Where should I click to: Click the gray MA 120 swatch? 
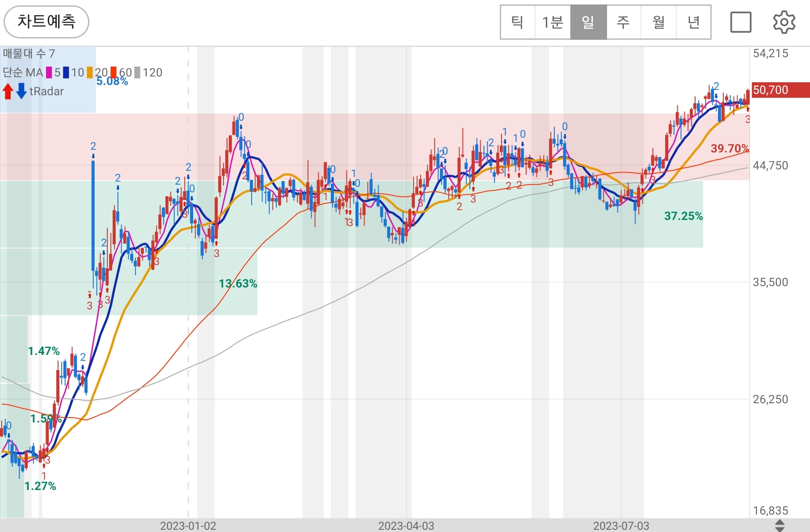138,72
